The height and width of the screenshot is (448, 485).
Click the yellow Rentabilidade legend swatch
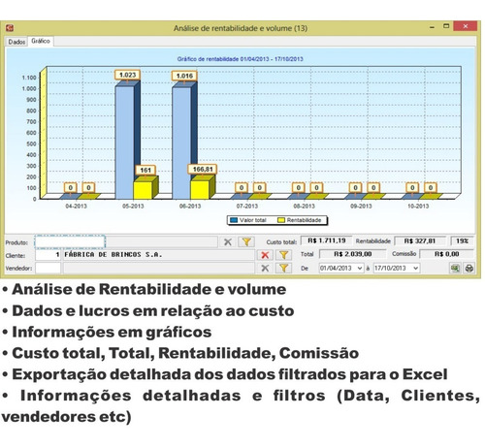coord(281,220)
